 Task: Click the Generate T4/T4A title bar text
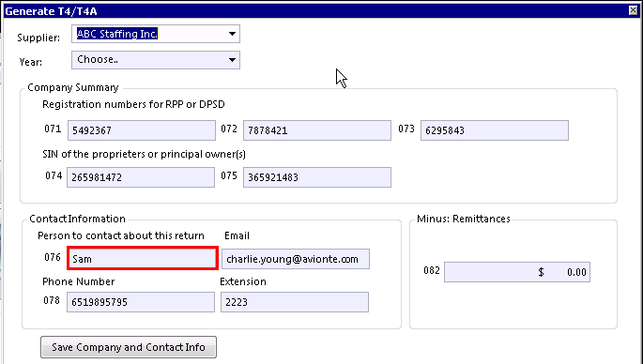(51, 11)
